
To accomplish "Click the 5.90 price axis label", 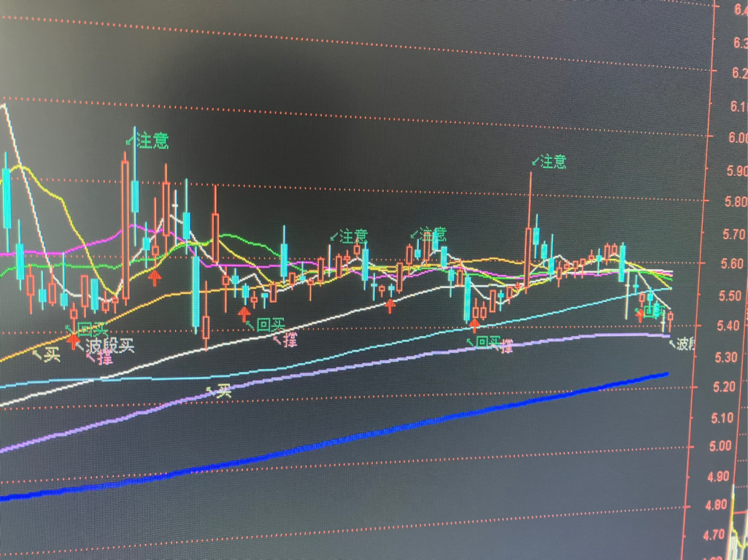I will tap(736, 171).
